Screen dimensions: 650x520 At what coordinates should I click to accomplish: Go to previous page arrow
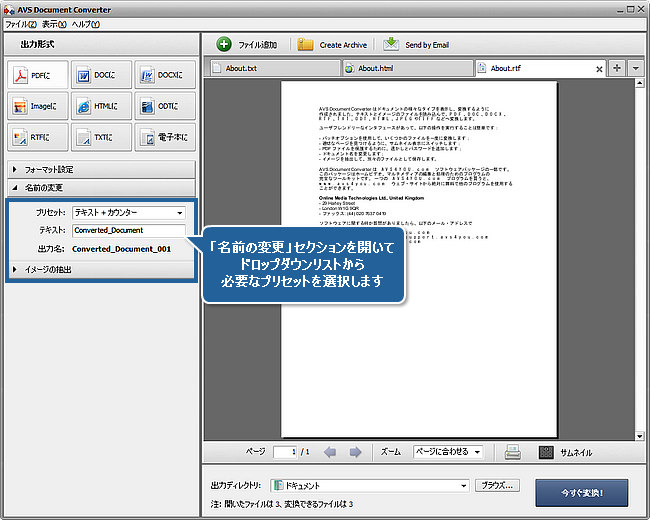point(330,452)
